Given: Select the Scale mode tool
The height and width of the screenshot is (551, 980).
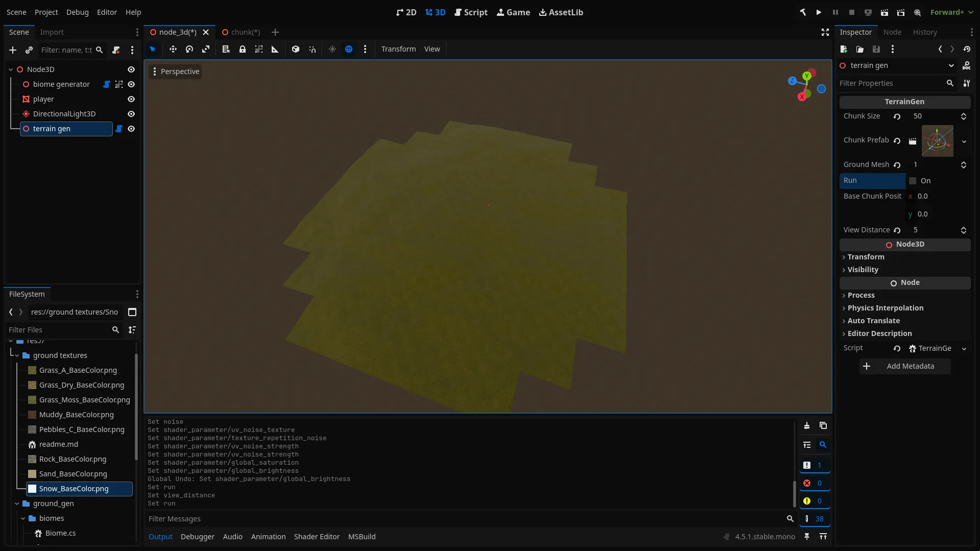Looking at the screenshot, I should tap(206, 49).
